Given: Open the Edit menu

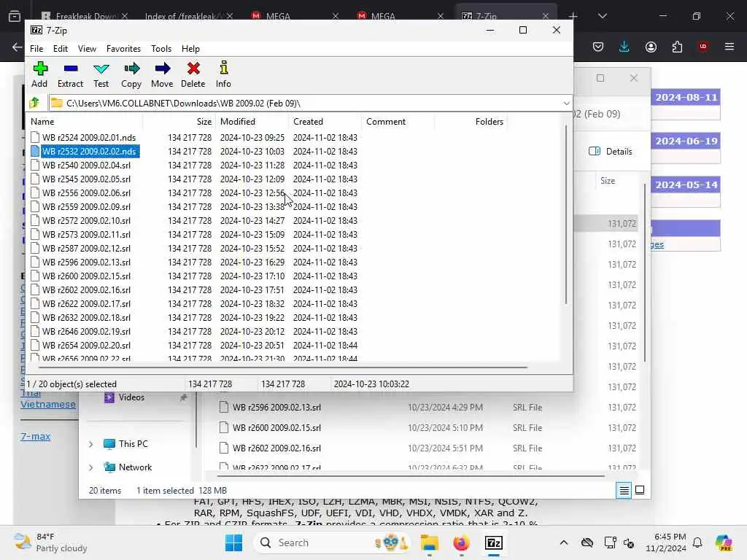Looking at the screenshot, I should (x=60, y=49).
